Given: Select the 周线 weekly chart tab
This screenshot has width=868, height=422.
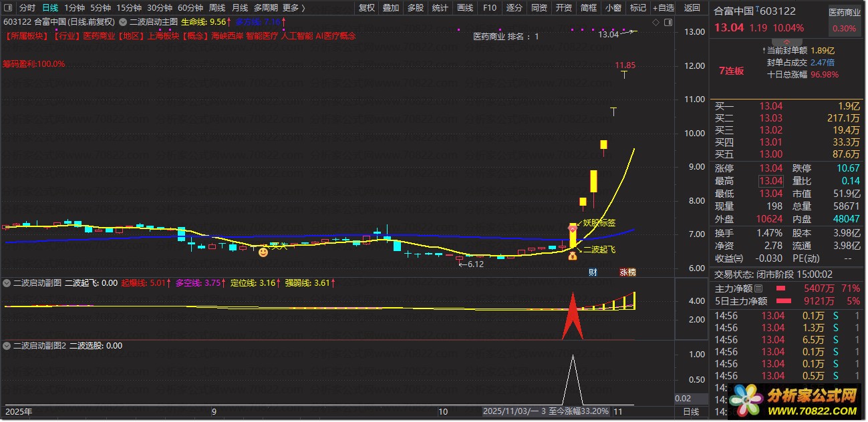Looking at the screenshot, I should point(217,8).
